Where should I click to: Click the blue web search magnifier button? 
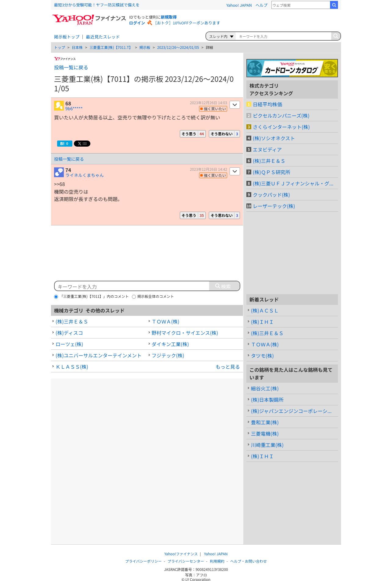click(x=334, y=5)
